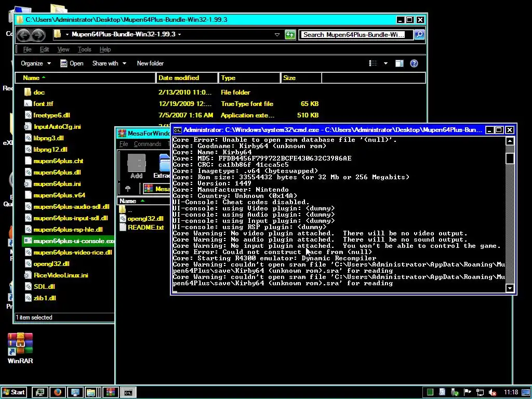Image resolution: width=532 pixels, height=399 pixels.
Task: Select mupen64plus-audio-sdl.dll file
Action: (x=71, y=207)
